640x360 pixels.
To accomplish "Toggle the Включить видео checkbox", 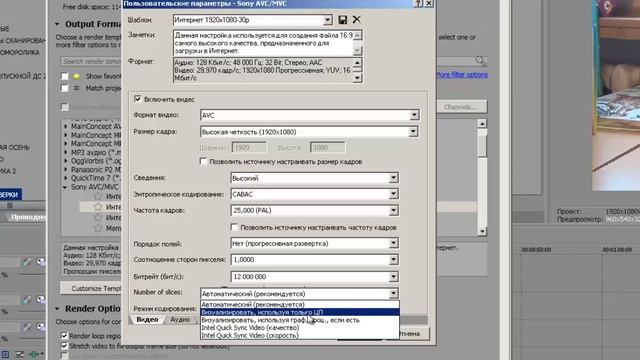I will 138,99.
